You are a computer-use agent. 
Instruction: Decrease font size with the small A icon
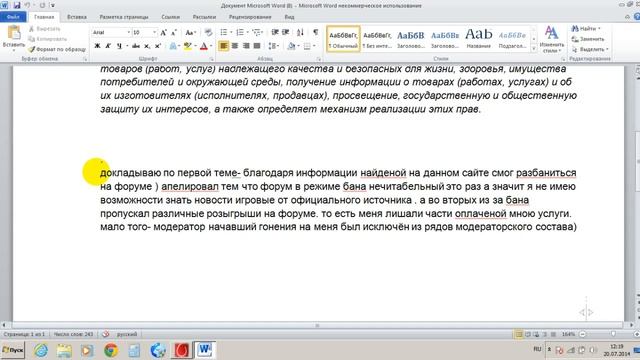(173, 33)
